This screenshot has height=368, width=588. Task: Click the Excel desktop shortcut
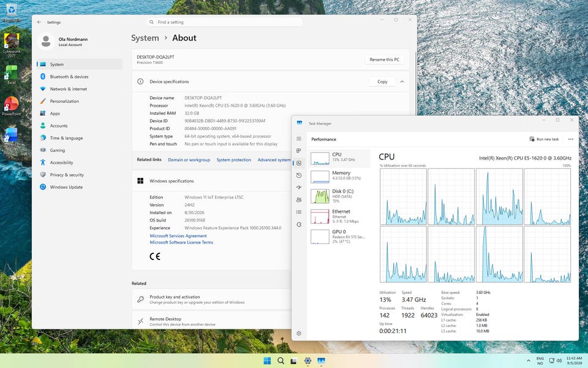click(11, 75)
